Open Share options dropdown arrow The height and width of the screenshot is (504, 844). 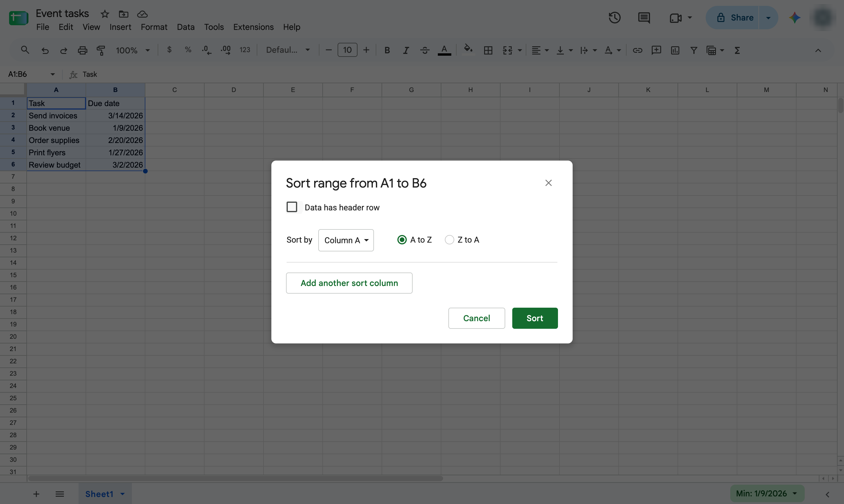click(768, 18)
